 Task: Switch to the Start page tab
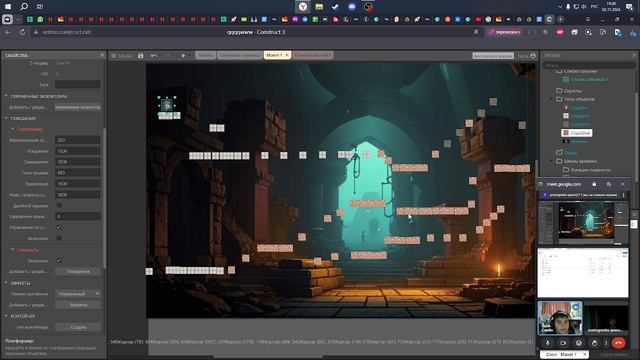240,55
